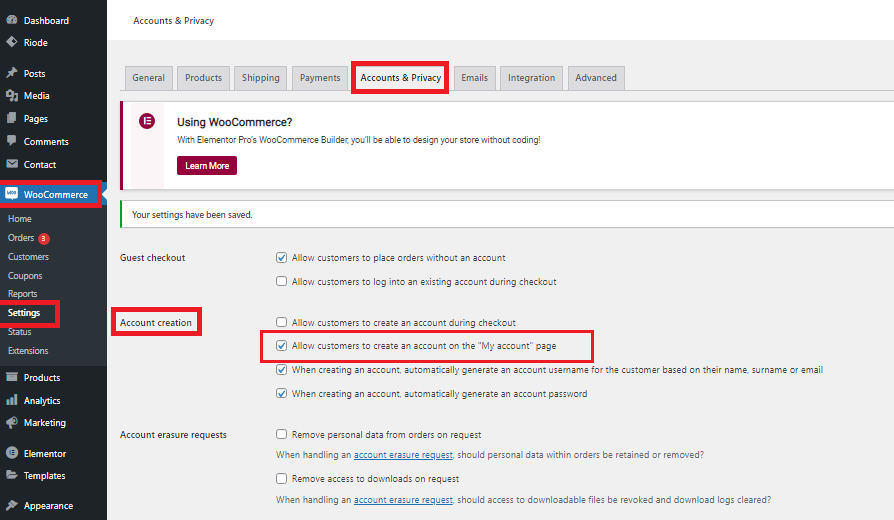
Task: Open the Emails settings tab
Action: click(x=474, y=78)
